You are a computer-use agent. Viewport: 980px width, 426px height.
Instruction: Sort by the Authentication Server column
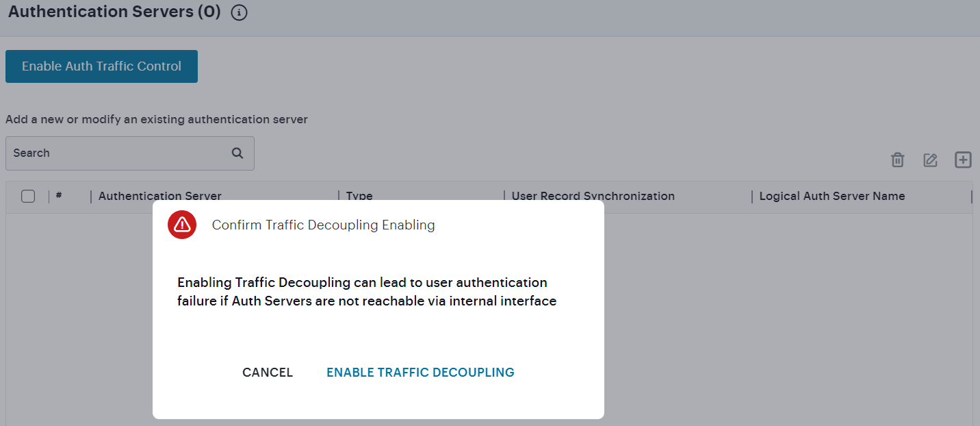tap(159, 196)
